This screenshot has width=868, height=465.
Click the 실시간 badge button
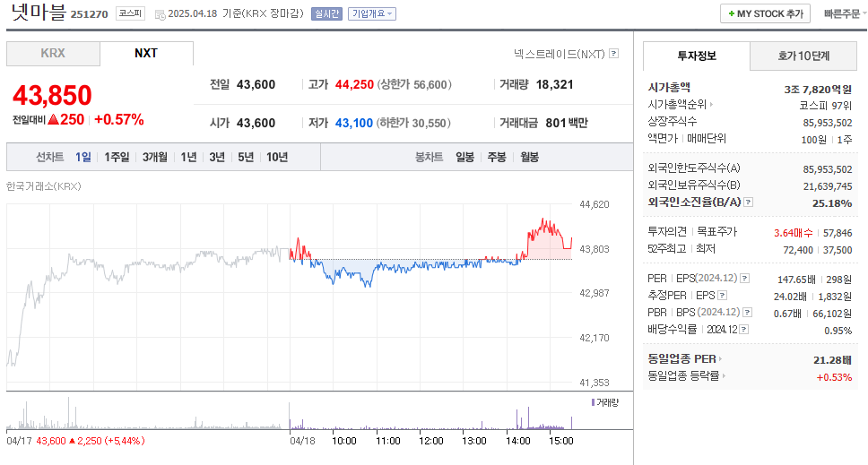tap(326, 13)
